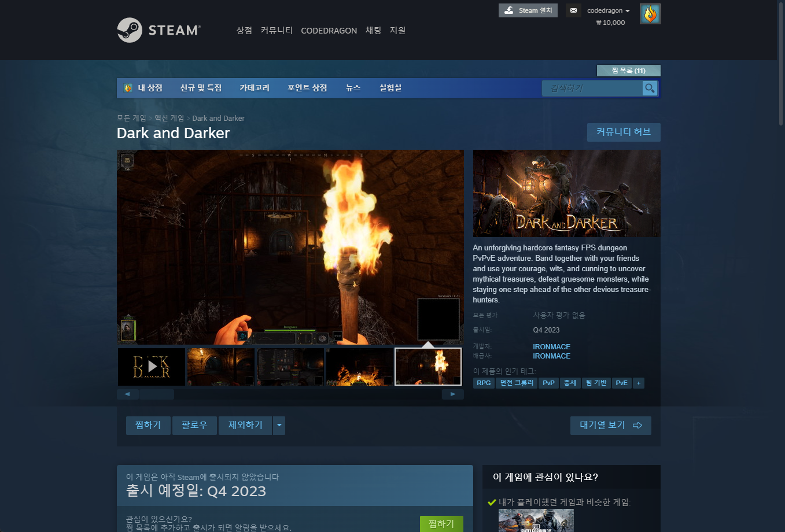Image resolution: width=785 pixels, height=532 pixels.
Task: Open 내 상점 store menu
Action: point(143,88)
